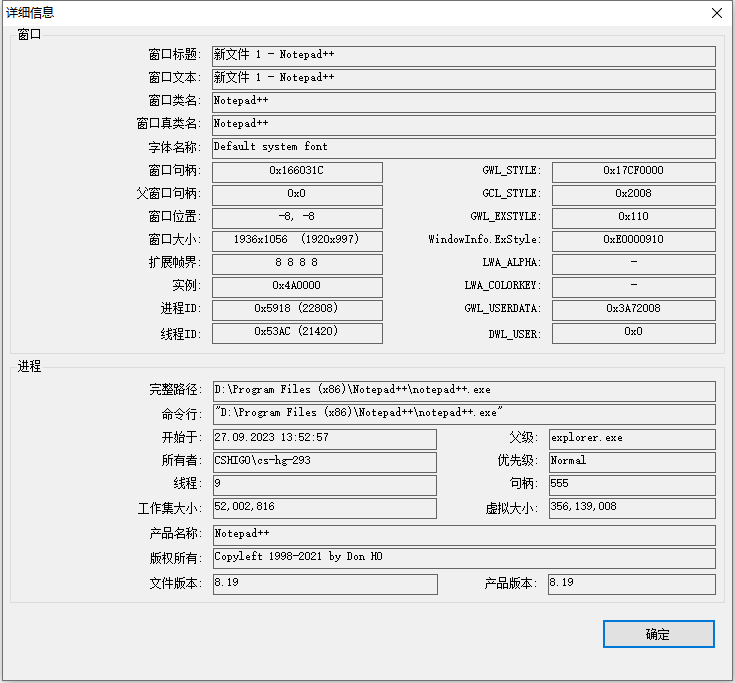Click the 优先级 field showing Normal

(632, 462)
